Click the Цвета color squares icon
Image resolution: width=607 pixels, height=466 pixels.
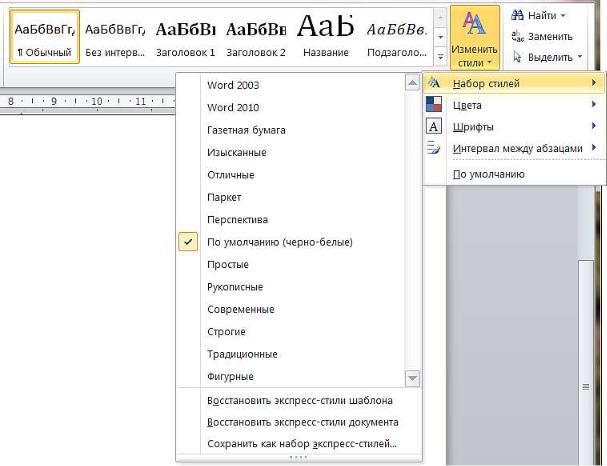[x=434, y=104]
